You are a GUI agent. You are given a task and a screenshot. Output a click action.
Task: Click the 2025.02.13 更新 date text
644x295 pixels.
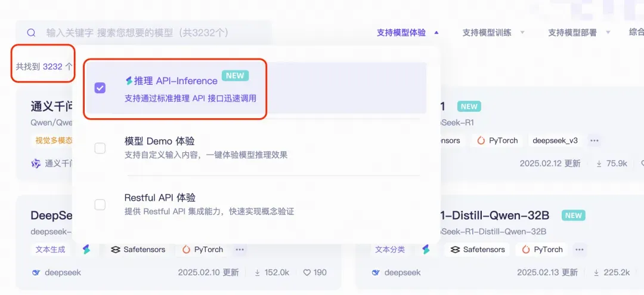(x=547, y=272)
